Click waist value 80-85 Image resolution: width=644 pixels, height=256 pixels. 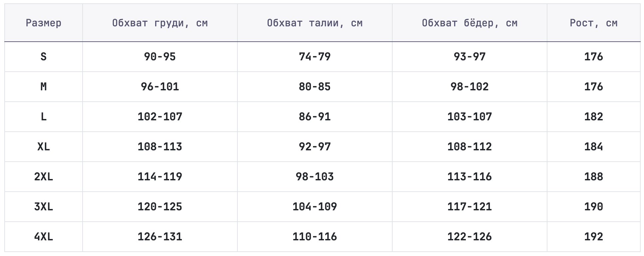(x=315, y=87)
